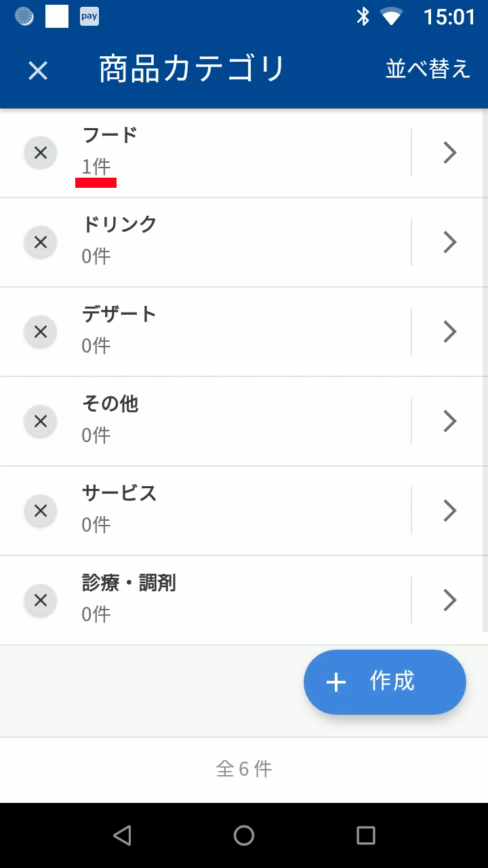
Task: Expand the ドリンク category arrow
Action: pos(449,242)
